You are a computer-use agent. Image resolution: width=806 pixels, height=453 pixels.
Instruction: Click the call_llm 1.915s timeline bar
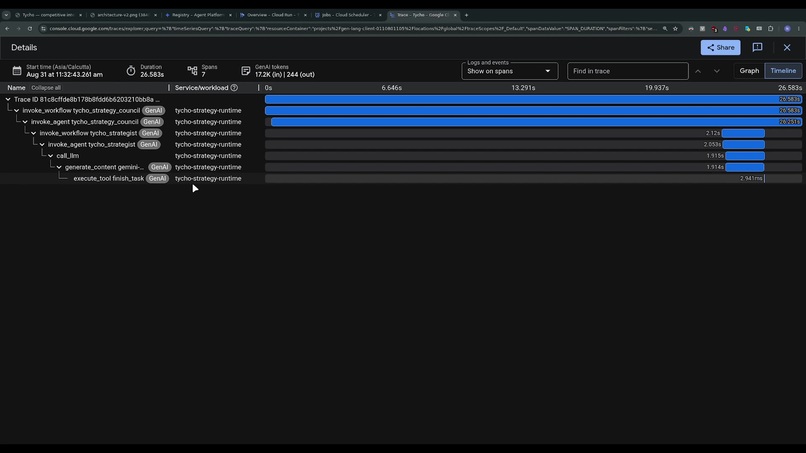pos(745,156)
